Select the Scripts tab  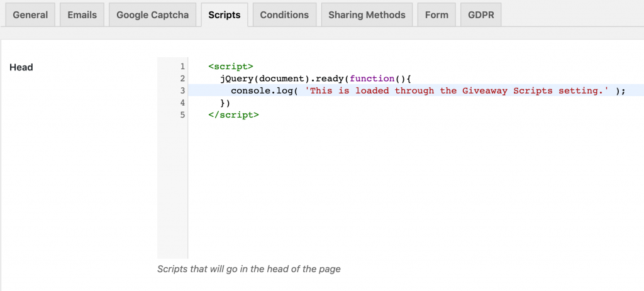point(225,15)
